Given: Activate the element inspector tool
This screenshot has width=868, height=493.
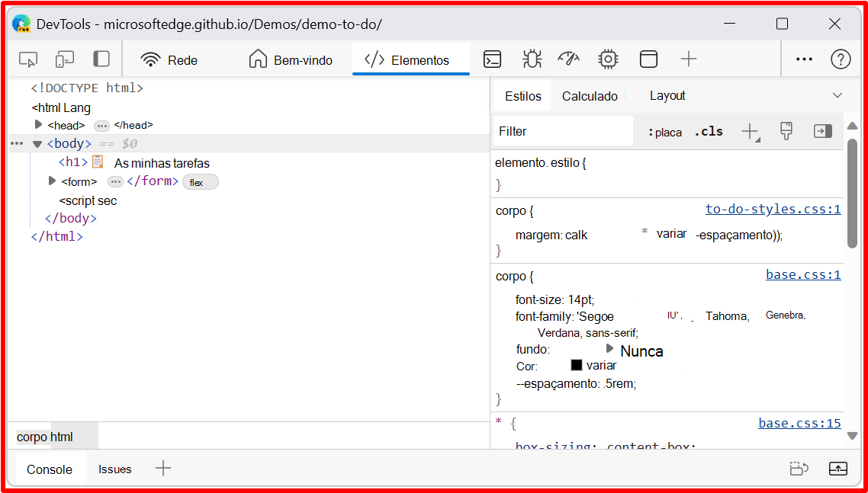Looking at the screenshot, I should 28,58.
